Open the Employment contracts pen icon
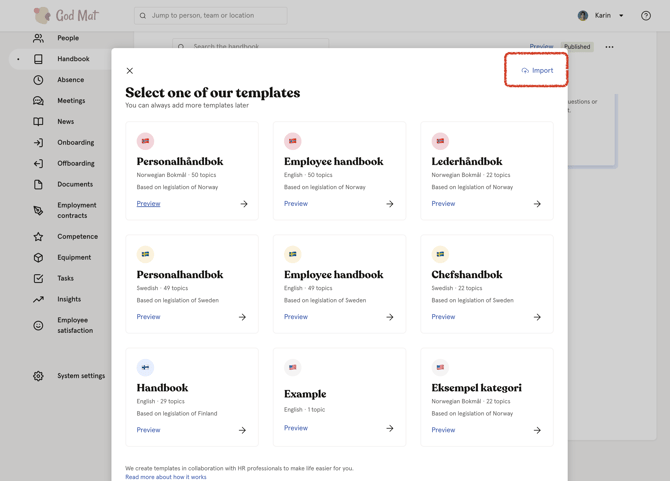670x481 pixels. (38, 211)
